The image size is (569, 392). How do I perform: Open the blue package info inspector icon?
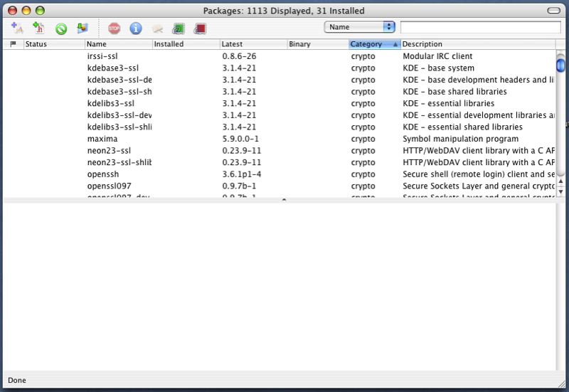tap(136, 28)
